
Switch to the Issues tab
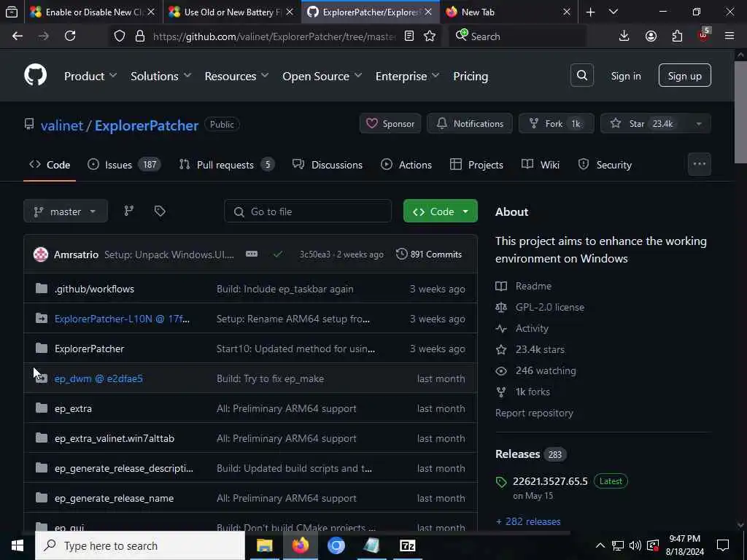click(x=124, y=165)
